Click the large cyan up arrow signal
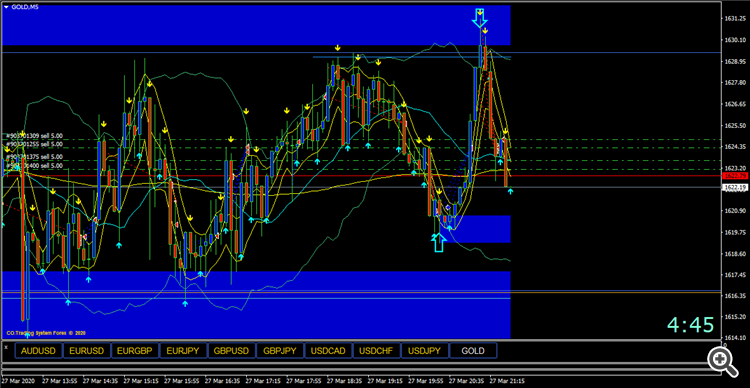Viewport: 750px width, 388px height. [438, 243]
